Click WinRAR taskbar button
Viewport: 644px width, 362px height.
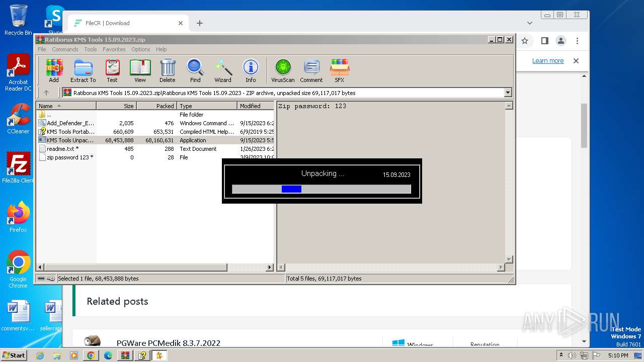point(125,355)
